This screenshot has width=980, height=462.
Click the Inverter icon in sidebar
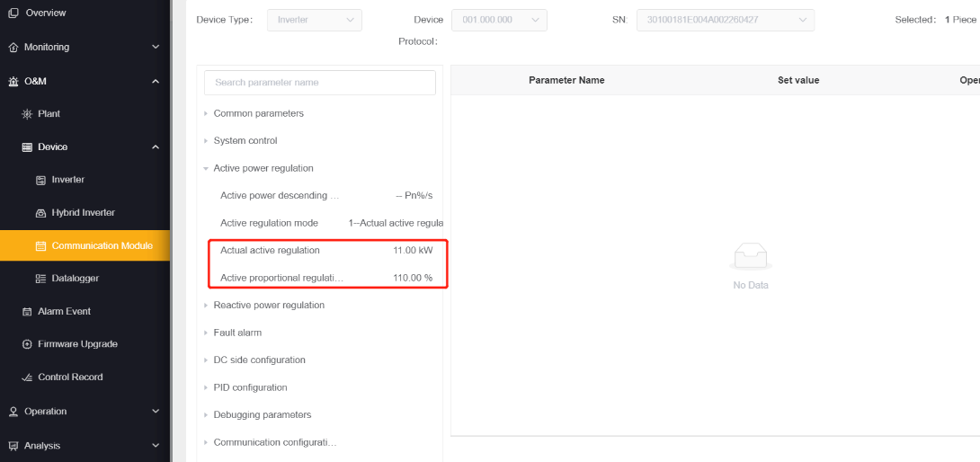pos(40,180)
